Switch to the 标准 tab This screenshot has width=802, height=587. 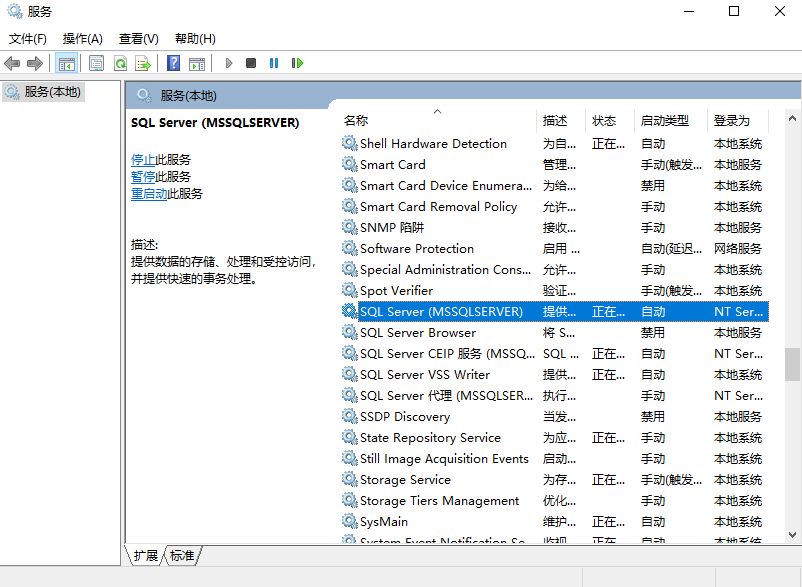coord(182,555)
